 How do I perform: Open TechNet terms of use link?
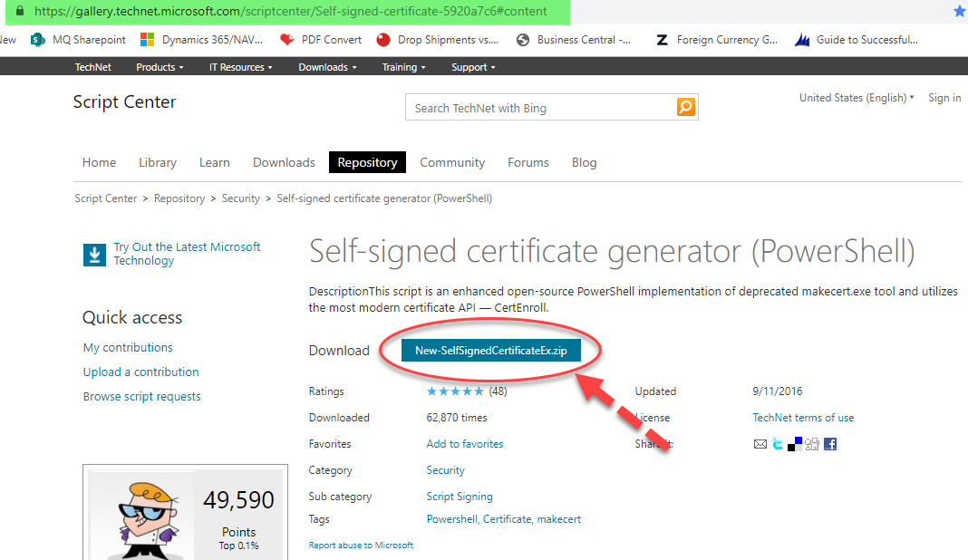[803, 418]
